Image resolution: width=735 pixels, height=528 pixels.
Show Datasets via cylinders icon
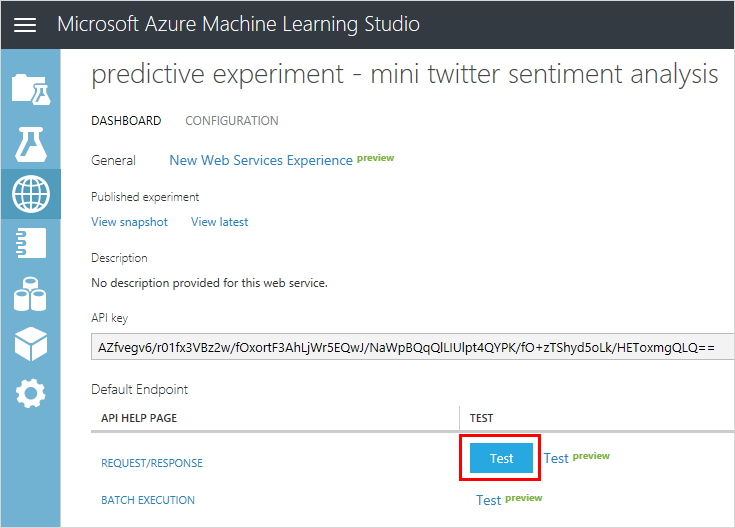pyautogui.click(x=30, y=294)
